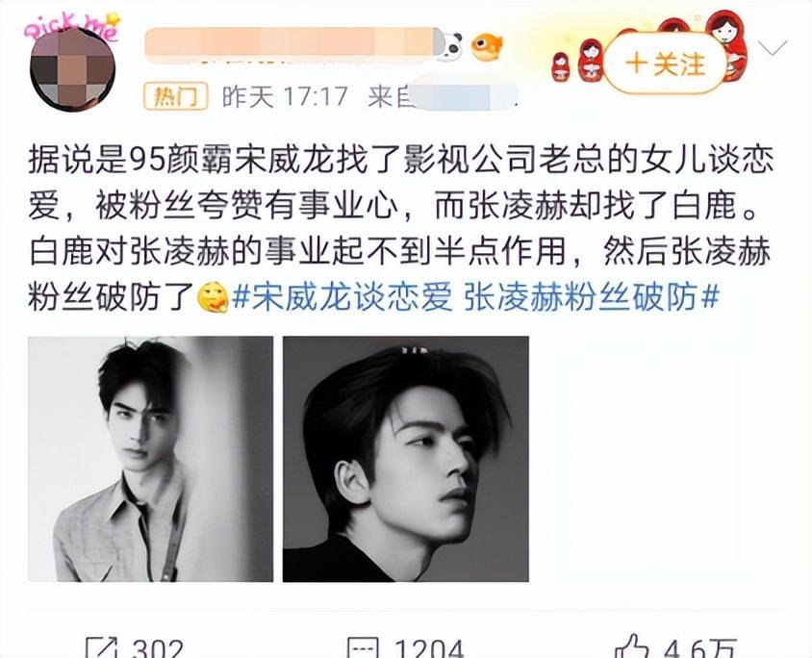Like the post with the thumbs-up icon
Screen dimensions: 812x658
coord(631,647)
